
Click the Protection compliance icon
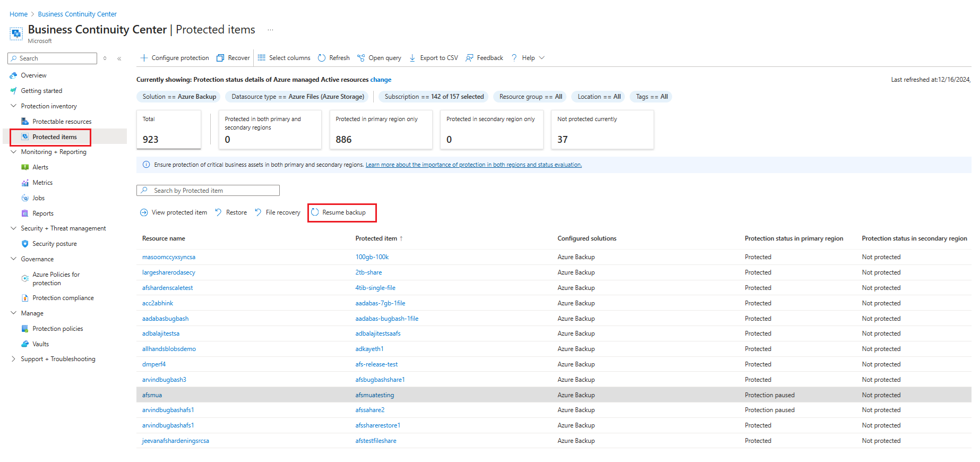pyautogui.click(x=25, y=298)
